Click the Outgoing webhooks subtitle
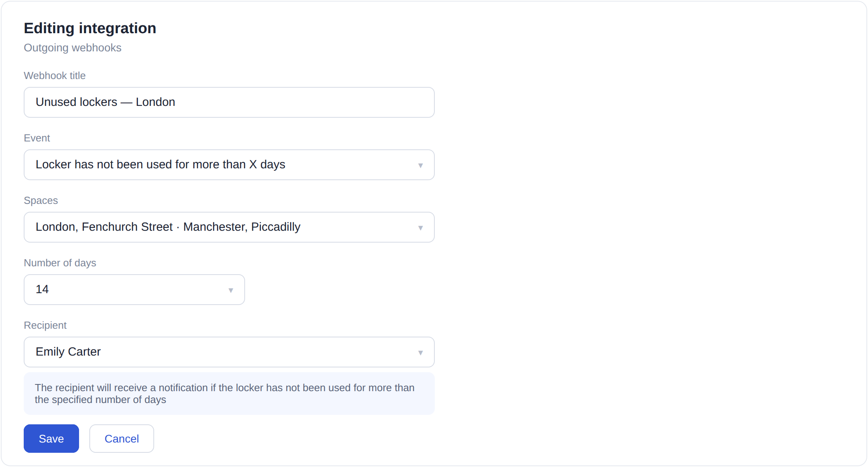 73,48
